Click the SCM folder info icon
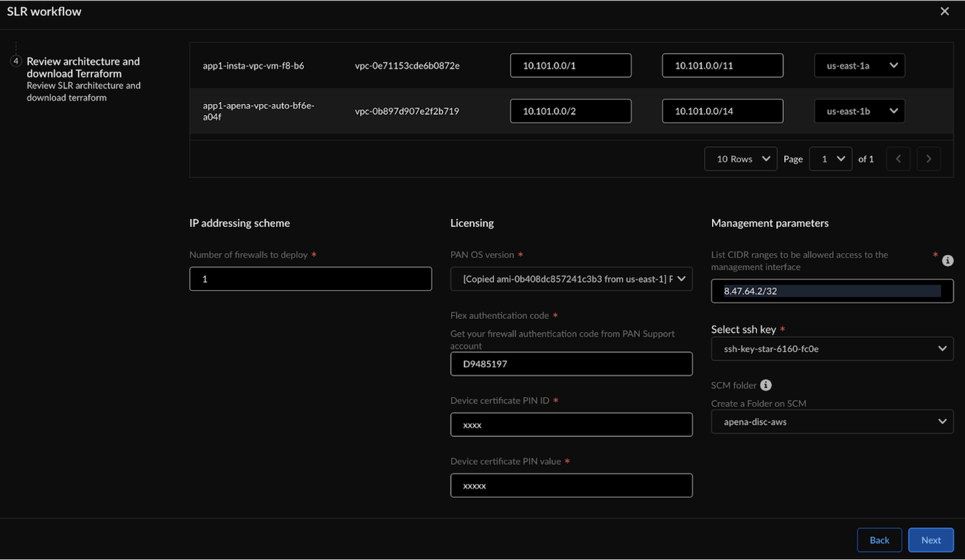This screenshot has width=965, height=560. pyautogui.click(x=766, y=385)
